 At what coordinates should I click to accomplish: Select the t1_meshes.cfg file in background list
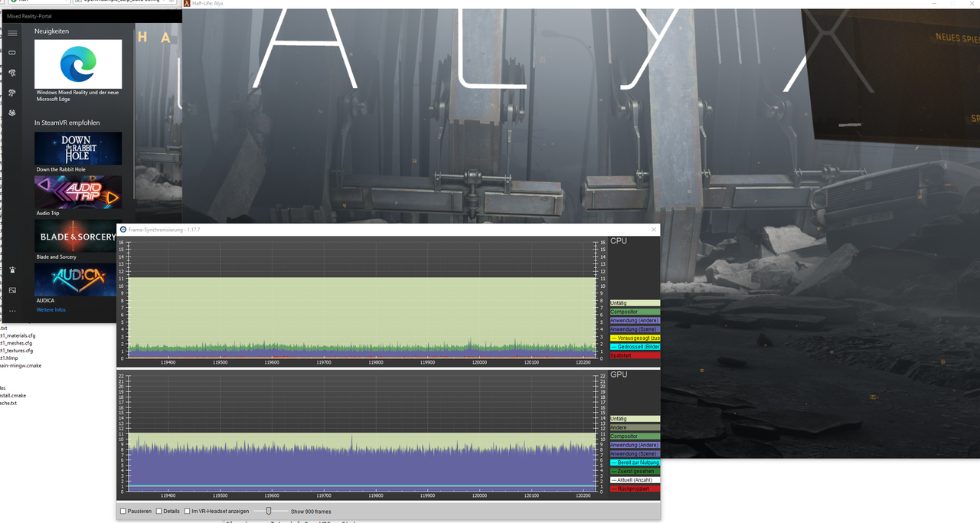(16, 343)
